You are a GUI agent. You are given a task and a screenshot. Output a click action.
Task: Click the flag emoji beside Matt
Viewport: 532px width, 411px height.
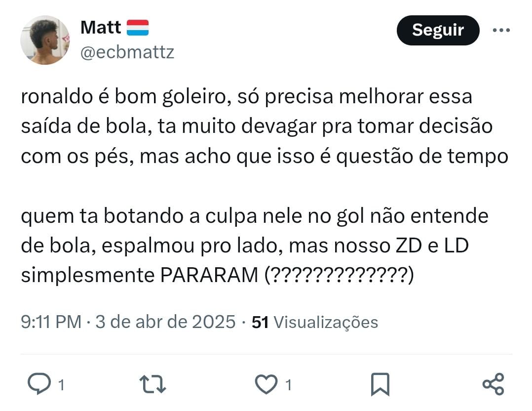coord(138,27)
